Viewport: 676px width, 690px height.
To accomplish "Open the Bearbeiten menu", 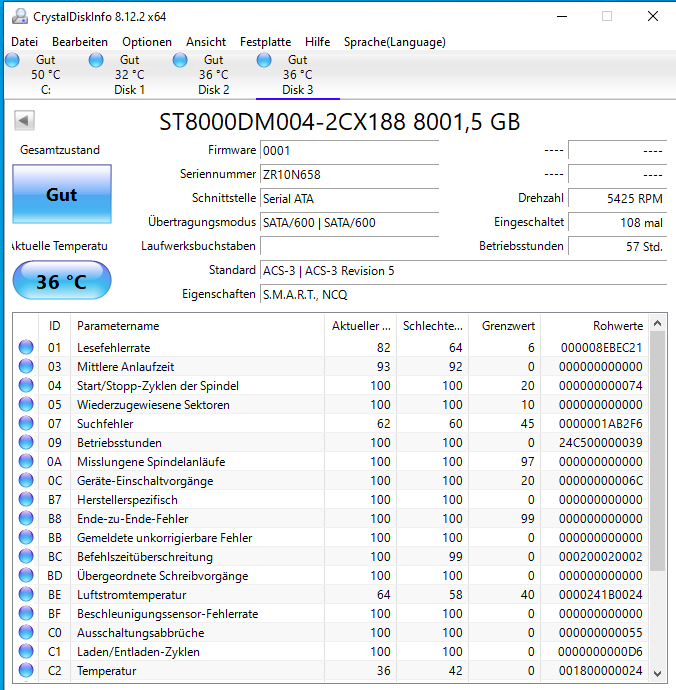I will click(x=80, y=42).
